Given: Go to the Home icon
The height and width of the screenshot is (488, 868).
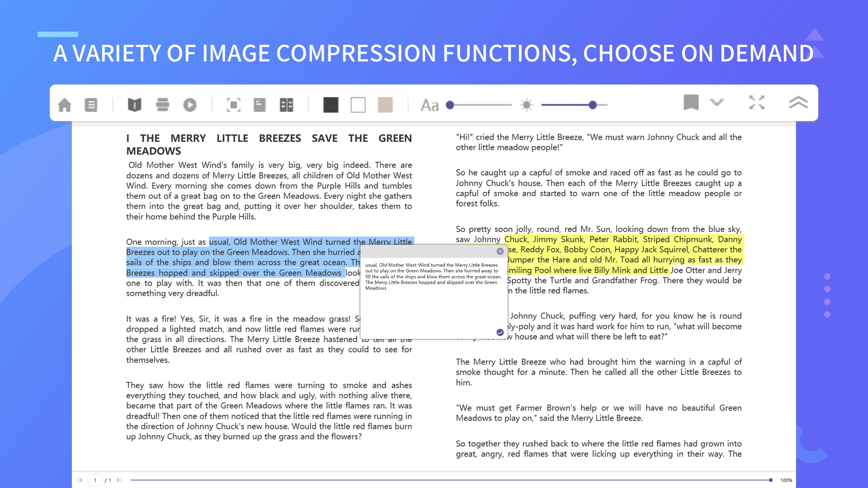Looking at the screenshot, I should (65, 105).
